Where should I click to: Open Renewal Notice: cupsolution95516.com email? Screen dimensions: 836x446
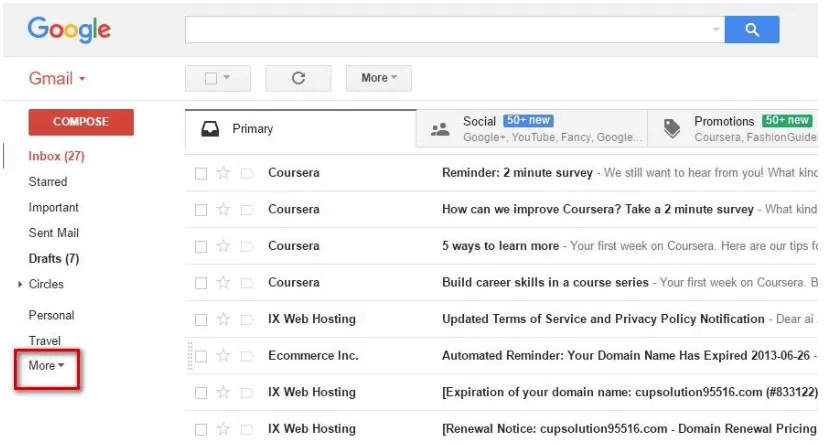point(630,429)
